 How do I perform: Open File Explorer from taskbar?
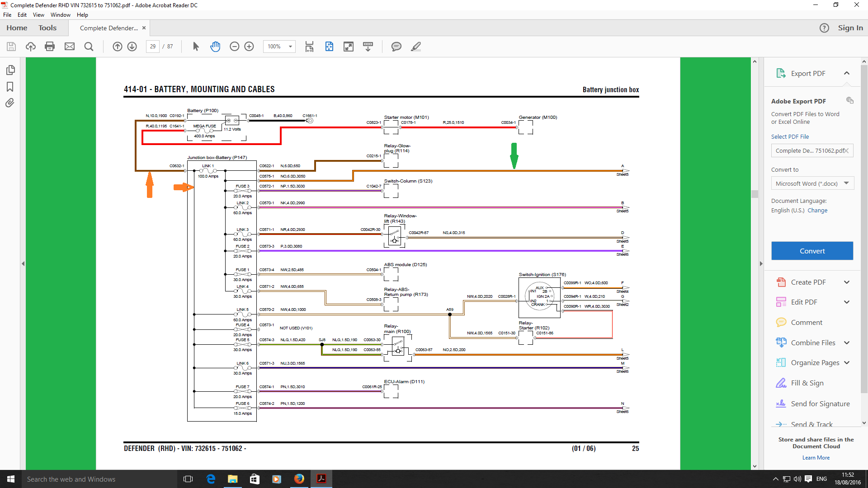[232, 479]
